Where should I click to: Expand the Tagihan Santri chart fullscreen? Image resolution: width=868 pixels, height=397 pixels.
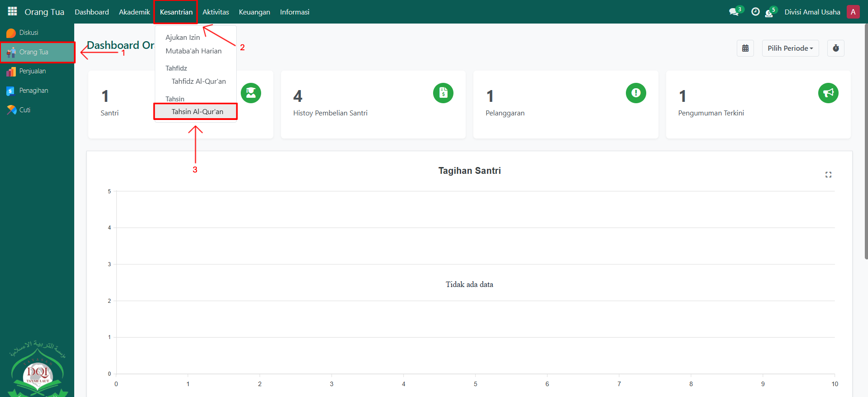pos(828,175)
